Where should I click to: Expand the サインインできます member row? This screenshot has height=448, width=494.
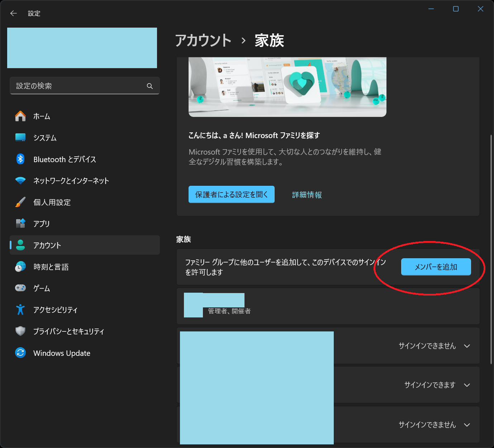click(x=328, y=385)
